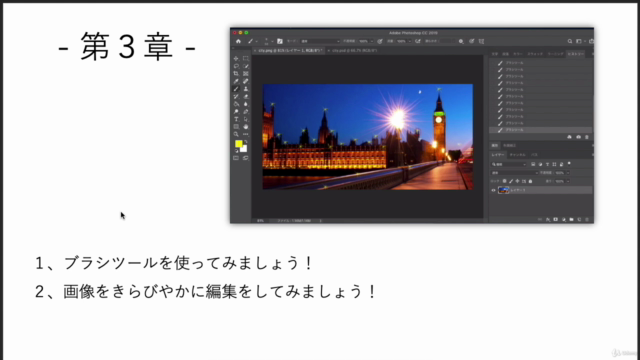This screenshot has width=640, height=360.
Task: Select the Lasso tool
Action: pyautogui.click(x=236, y=66)
